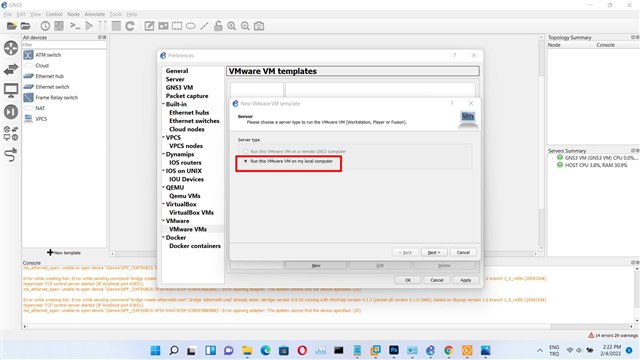Open Opera browser from taskbar
Image resolution: width=640 pixels, height=360 pixels.
302,351
